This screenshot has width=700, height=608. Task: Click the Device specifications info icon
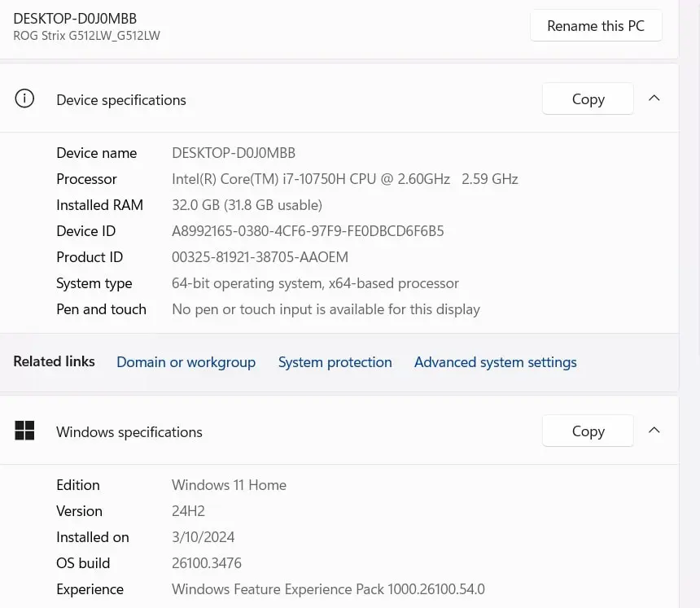pos(24,98)
